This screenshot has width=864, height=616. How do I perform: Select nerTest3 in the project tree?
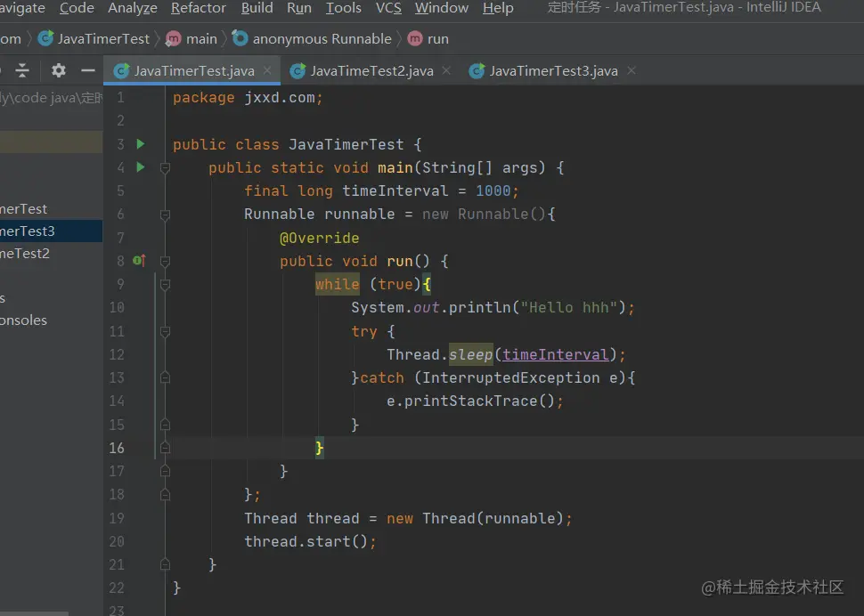tap(52, 231)
